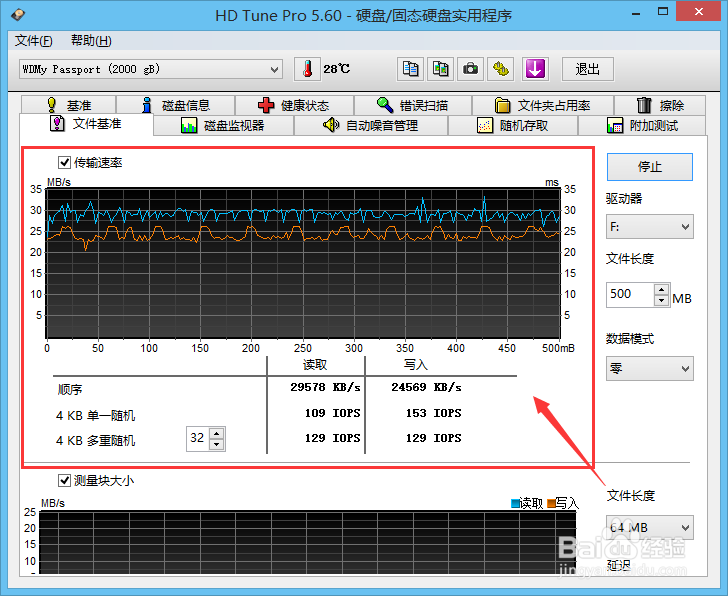Open the 文件(F) menu
Screen dimensions: 728x596
(x=33, y=41)
